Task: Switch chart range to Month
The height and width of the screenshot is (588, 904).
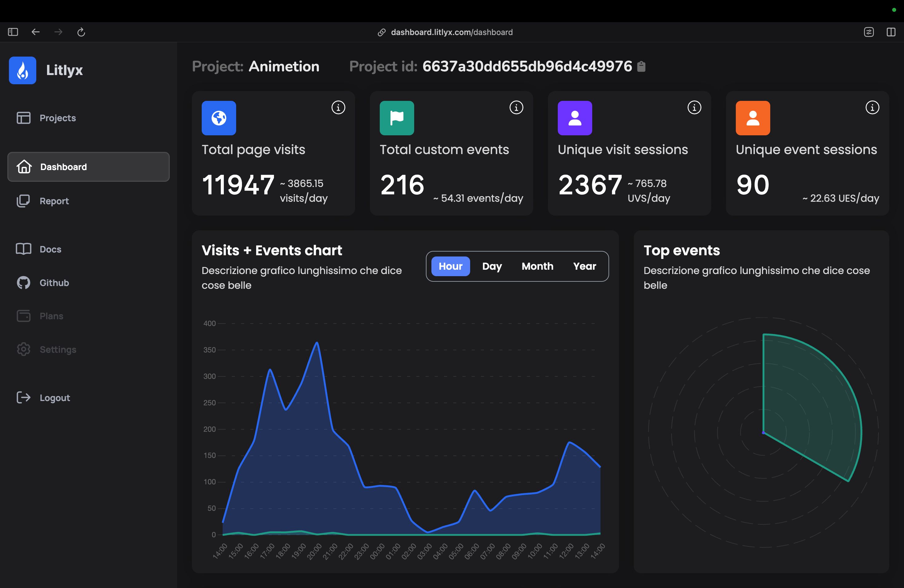Action: [537, 266]
